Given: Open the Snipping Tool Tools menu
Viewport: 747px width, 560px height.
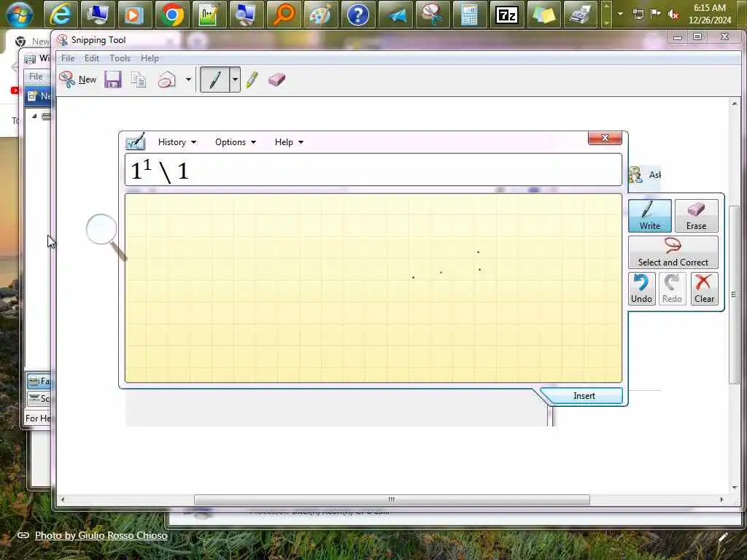Looking at the screenshot, I should click(x=120, y=58).
